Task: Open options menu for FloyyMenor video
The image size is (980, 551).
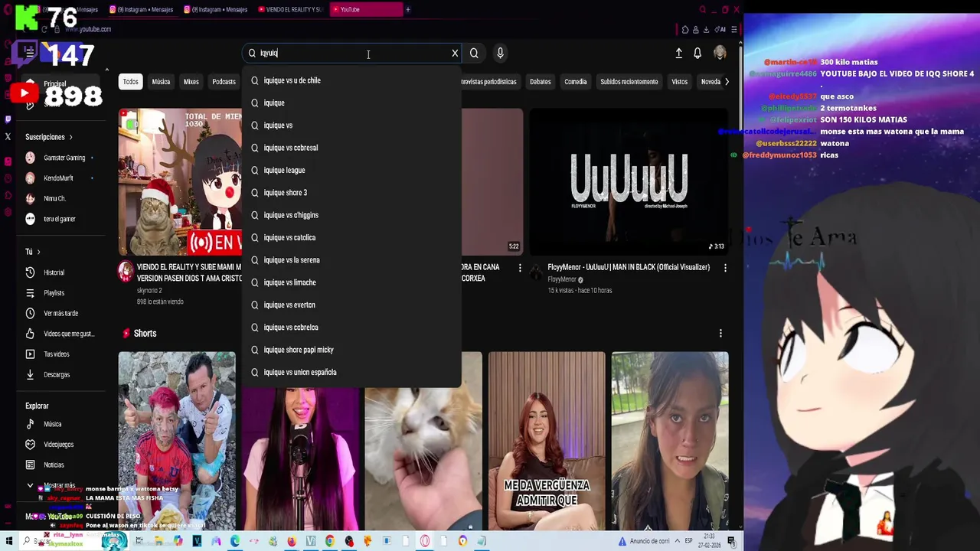Action: click(725, 268)
